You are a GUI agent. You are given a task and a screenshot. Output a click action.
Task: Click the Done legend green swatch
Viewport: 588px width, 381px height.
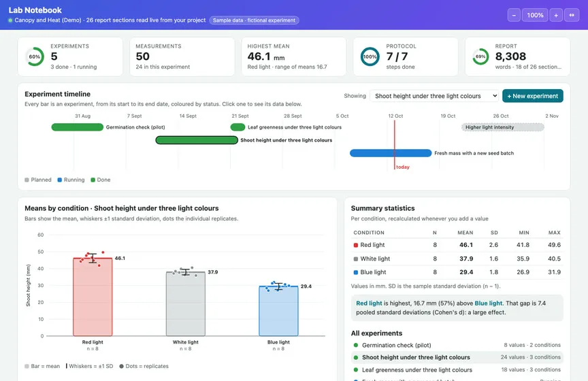tap(93, 180)
